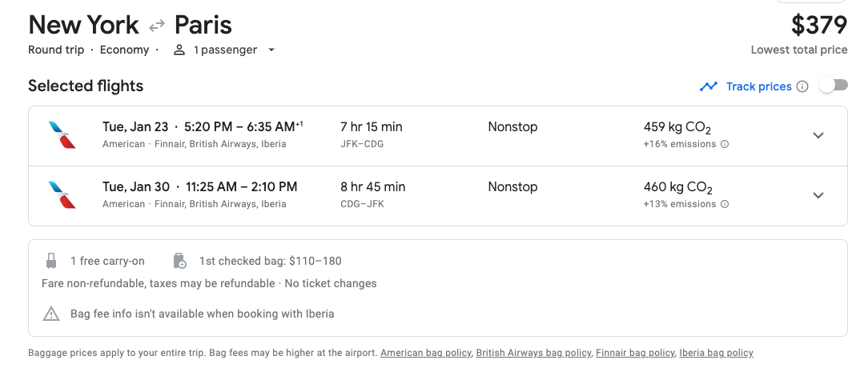Click the warning triangle icon near Iberia notice
The image size is (868, 368).
51,314
